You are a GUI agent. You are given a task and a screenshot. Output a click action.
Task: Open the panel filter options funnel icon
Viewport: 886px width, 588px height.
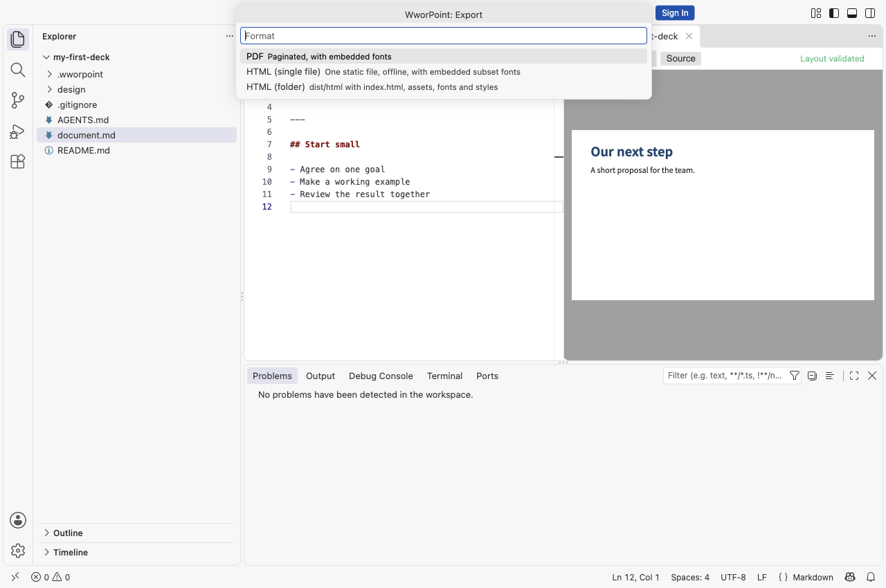[x=795, y=376]
